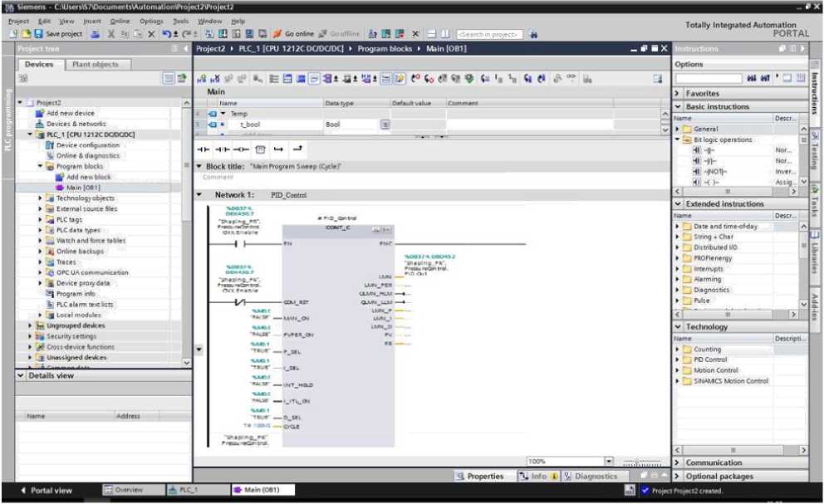Viewport: 824px width, 504px height.
Task: Click Save project in the toolbar
Action: [58, 34]
